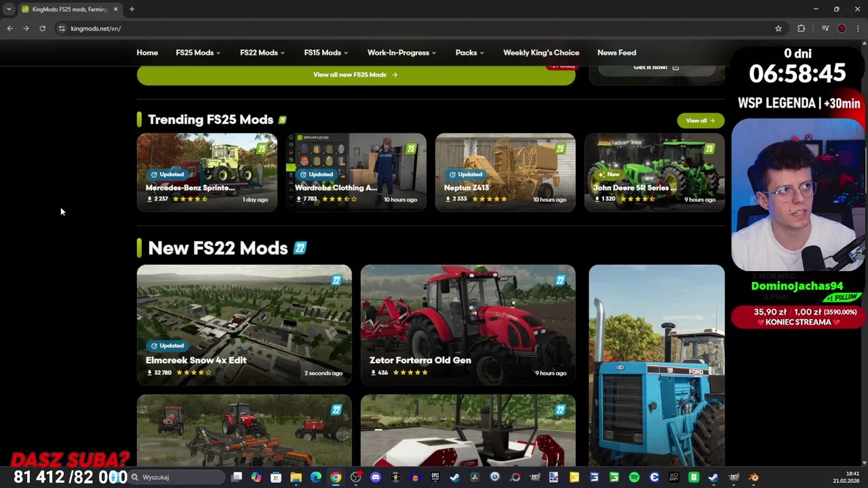Click FS22 badge next to New FS22 Mods

(x=300, y=248)
